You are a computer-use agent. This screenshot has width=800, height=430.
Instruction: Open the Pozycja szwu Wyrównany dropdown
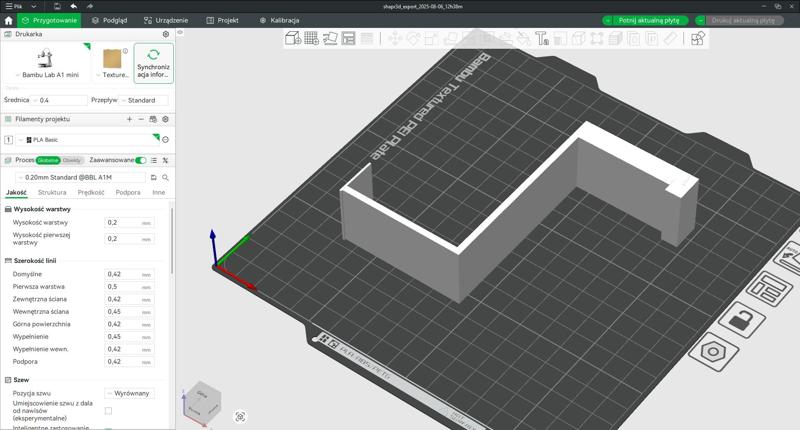(130, 393)
